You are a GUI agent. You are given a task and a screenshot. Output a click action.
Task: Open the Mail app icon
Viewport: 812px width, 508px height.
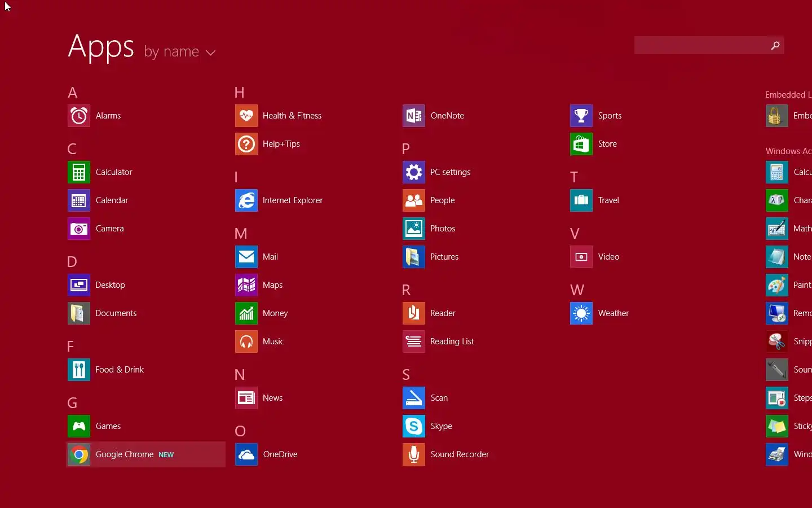click(246, 257)
